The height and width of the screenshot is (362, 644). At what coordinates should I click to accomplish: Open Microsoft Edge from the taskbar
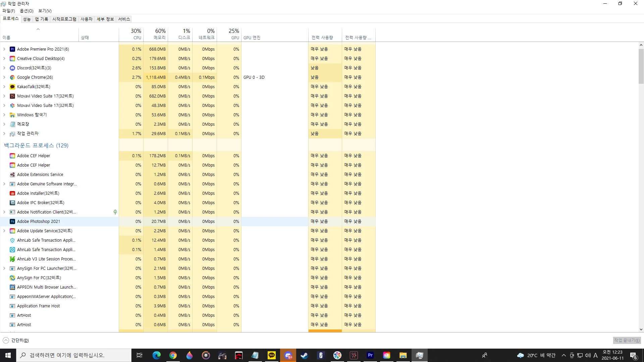156,355
